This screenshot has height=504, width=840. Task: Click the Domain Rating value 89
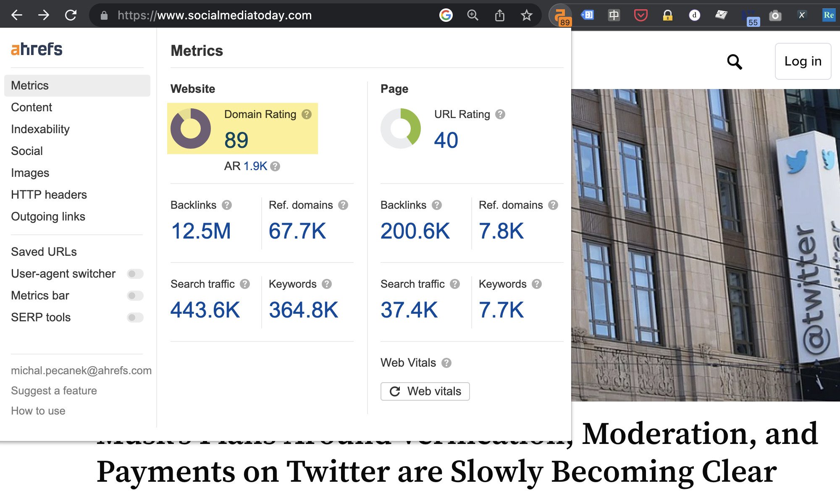236,140
